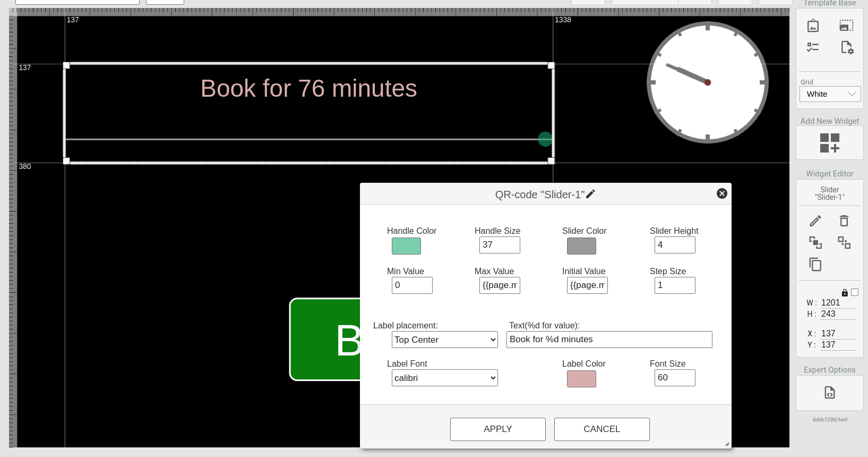Image resolution: width=868 pixels, height=457 pixels.
Task: Click the CANCEL button
Action: point(602,429)
